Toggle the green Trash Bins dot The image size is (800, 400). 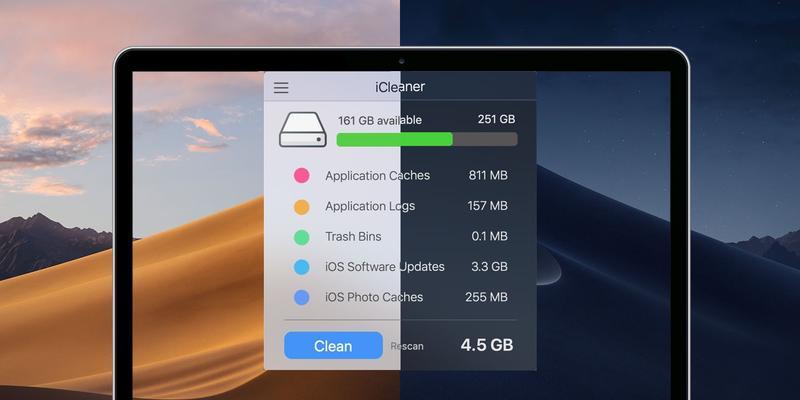[302, 237]
